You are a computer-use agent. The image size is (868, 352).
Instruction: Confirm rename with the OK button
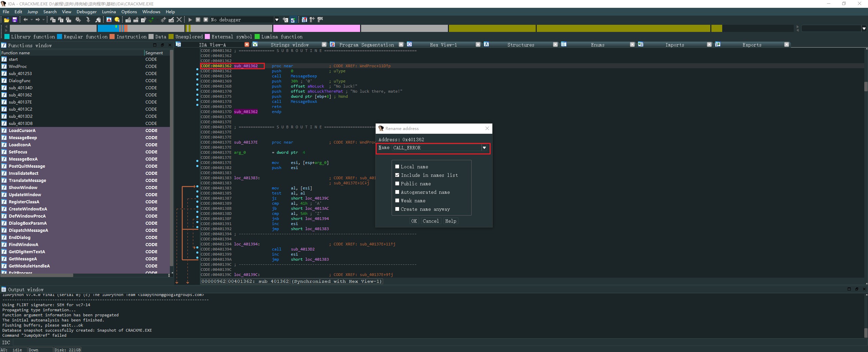414,221
